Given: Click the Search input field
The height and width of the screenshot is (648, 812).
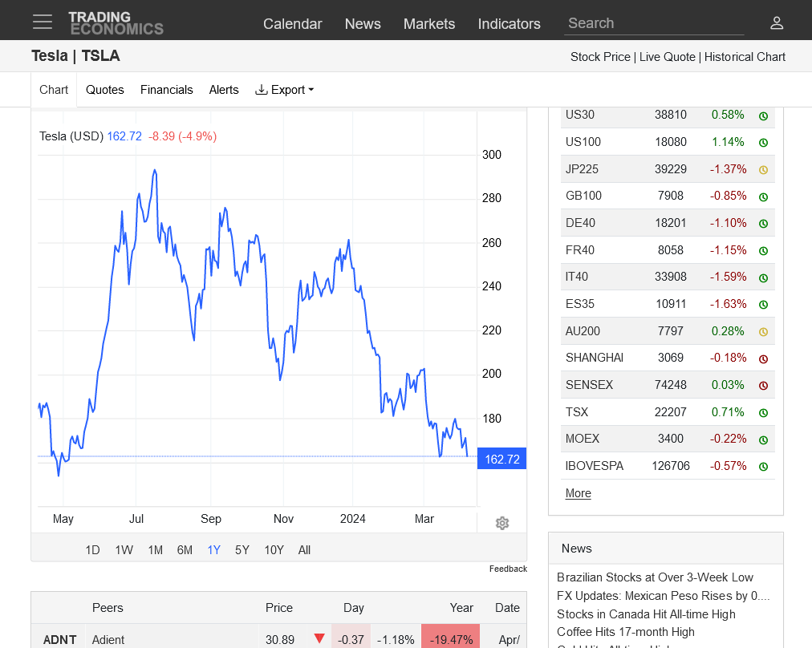Looking at the screenshot, I should (x=653, y=23).
